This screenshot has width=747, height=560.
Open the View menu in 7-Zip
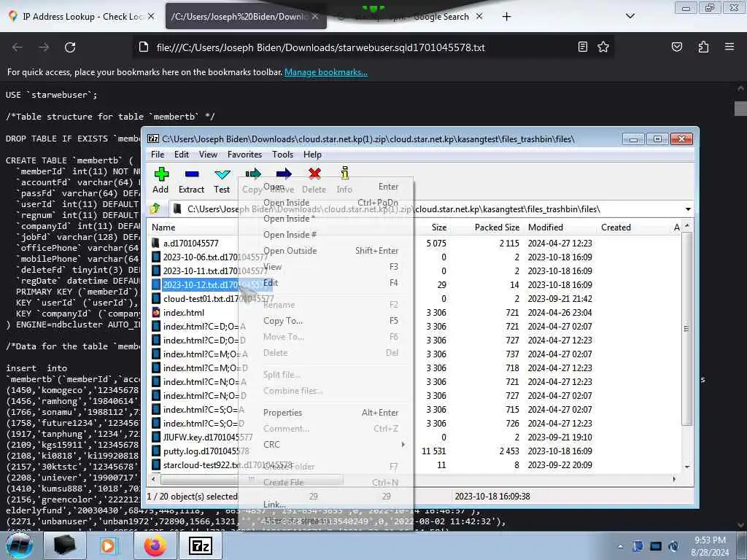tap(208, 155)
